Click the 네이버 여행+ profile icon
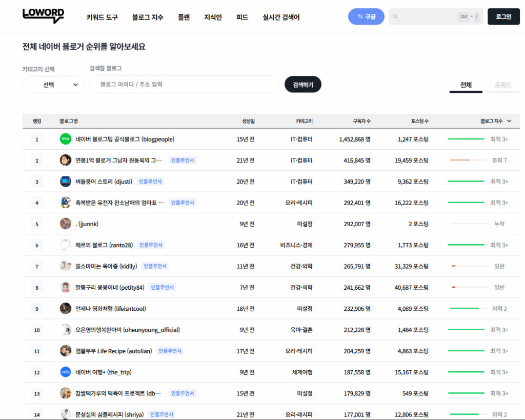525x420 pixels. point(65,372)
